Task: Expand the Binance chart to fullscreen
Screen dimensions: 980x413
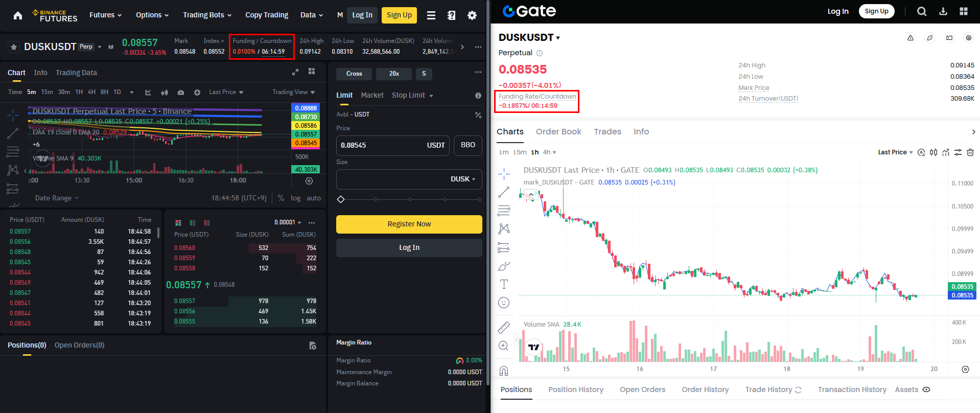Action: (x=295, y=72)
